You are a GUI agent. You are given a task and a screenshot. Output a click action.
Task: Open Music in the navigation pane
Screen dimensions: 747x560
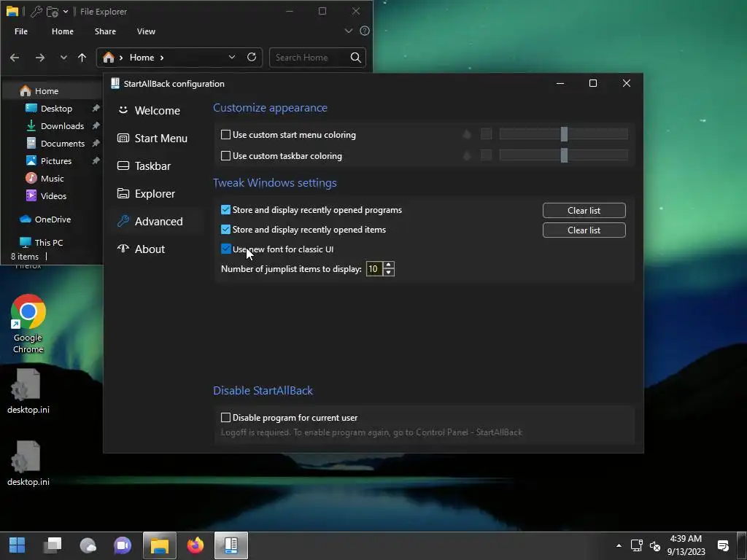[x=53, y=179]
